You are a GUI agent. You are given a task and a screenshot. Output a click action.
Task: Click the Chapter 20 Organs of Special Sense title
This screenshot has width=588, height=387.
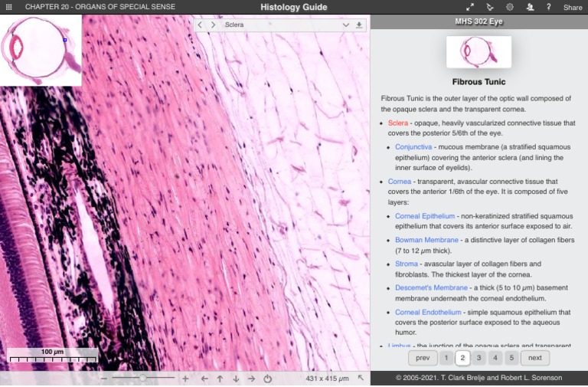pos(100,7)
